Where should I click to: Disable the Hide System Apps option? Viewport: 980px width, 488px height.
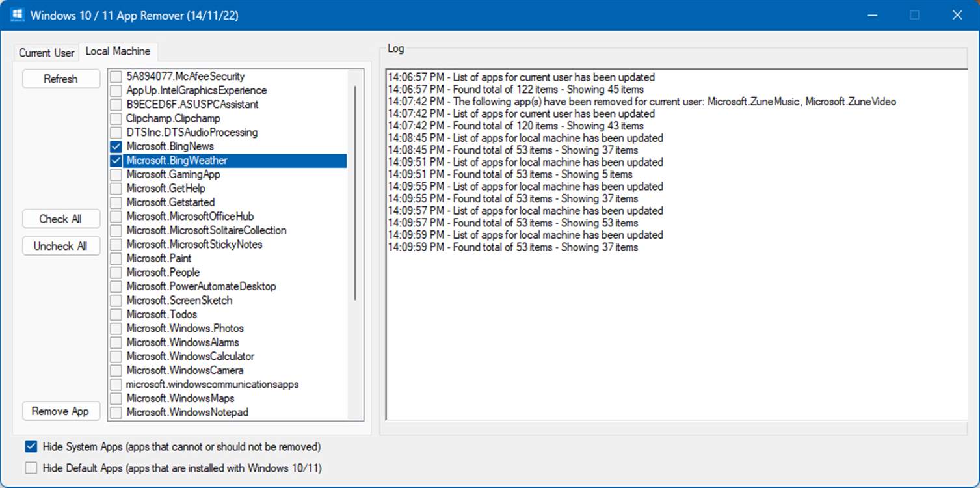31,446
